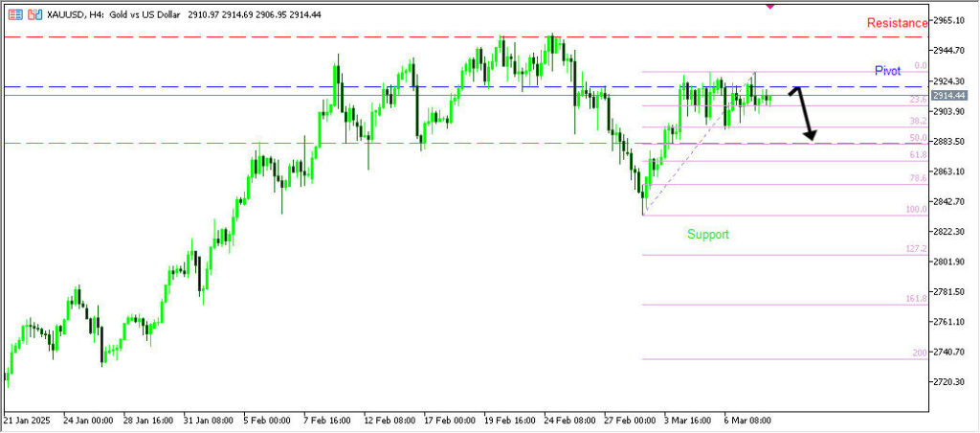Viewport: 980px width, 433px height.
Task: Click the 2965.10 price on the price axis
Action: (948, 20)
